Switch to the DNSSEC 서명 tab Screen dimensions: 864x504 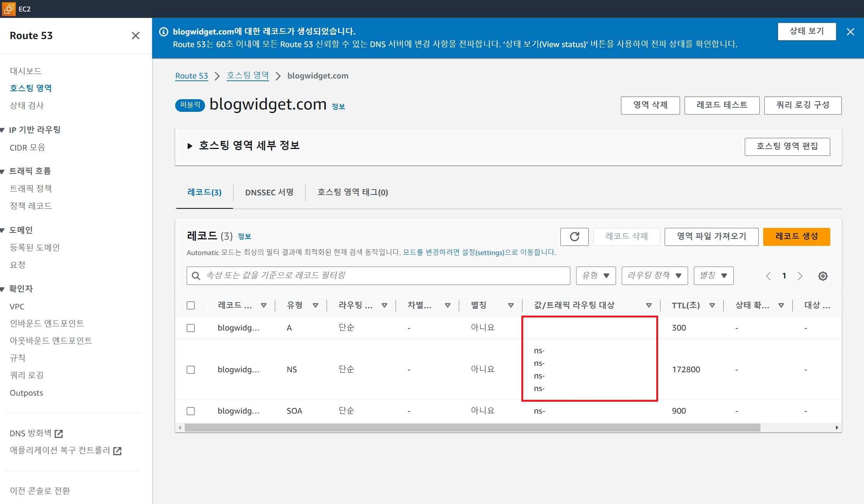point(269,192)
